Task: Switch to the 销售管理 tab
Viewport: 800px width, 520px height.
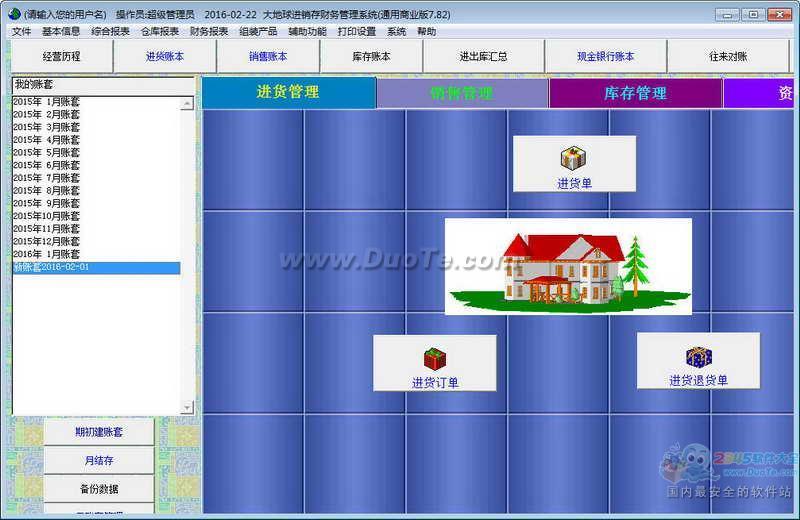Action: point(462,93)
